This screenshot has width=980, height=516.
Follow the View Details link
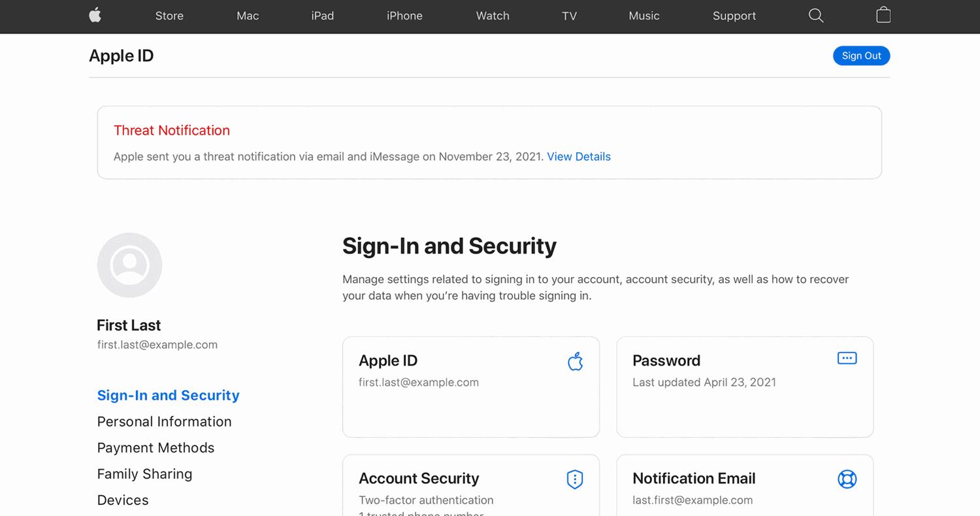coord(579,157)
